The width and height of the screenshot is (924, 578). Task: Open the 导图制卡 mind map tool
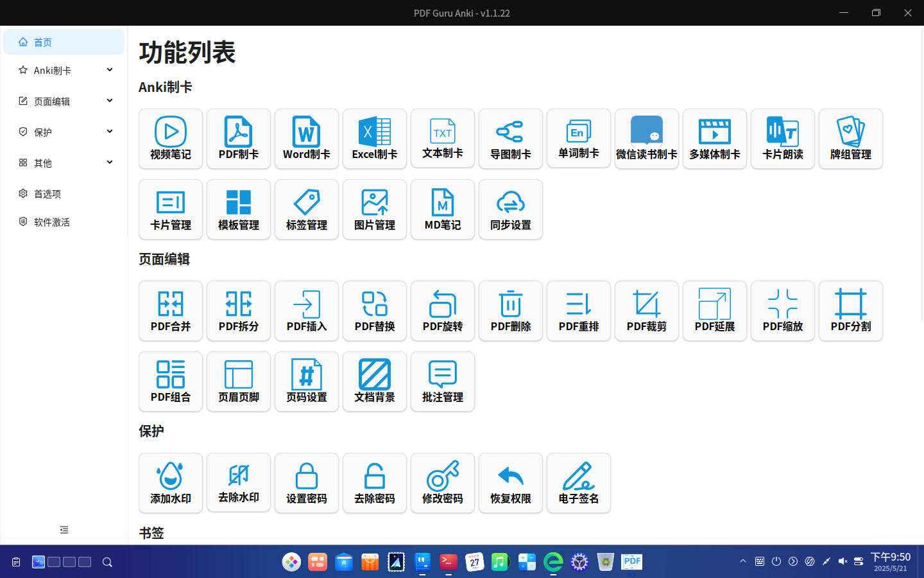click(x=511, y=139)
